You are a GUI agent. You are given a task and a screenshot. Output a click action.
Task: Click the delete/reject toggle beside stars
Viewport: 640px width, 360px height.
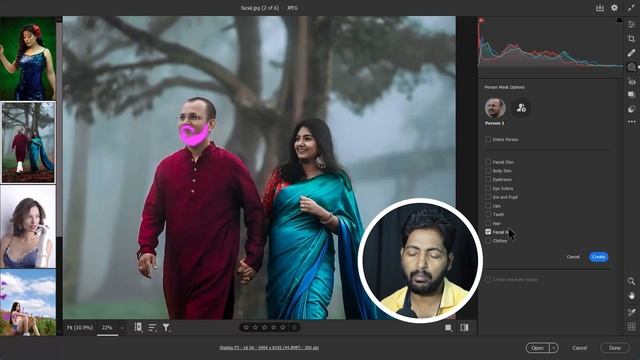point(294,327)
